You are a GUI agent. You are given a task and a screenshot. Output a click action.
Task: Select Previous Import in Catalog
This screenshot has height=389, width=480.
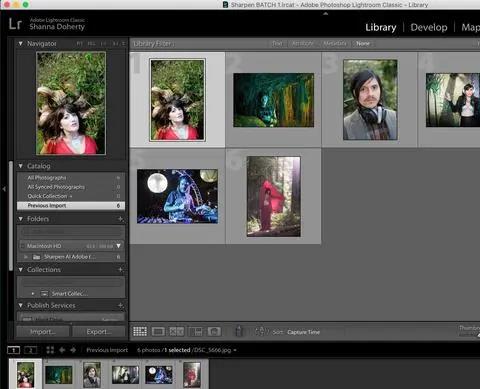71,206
